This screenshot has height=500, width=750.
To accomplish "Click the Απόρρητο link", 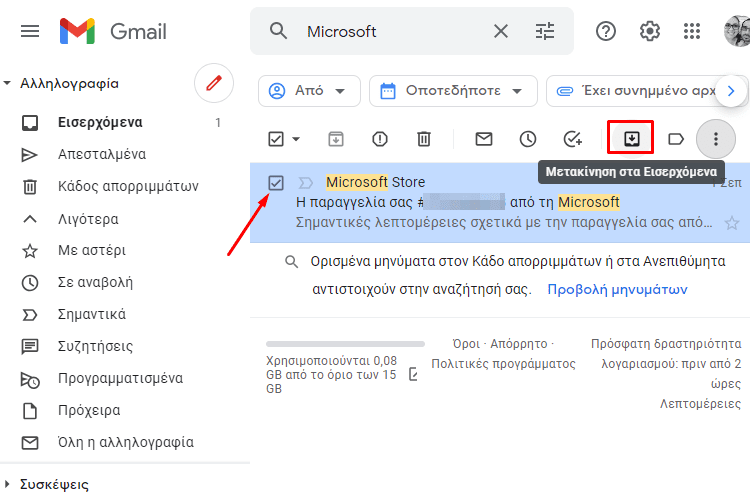I will tap(518, 344).
